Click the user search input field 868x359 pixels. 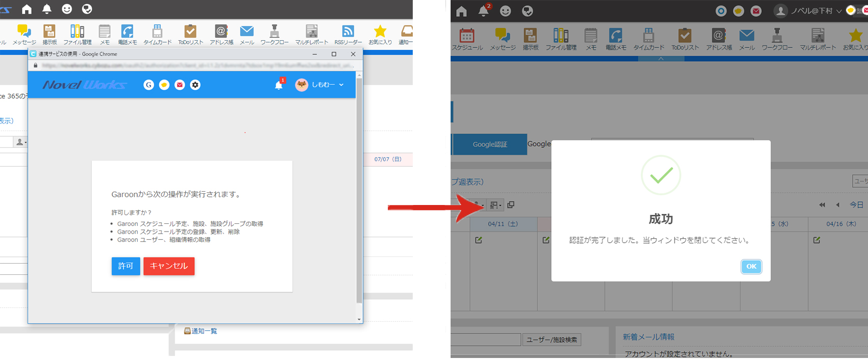[x=486, y=340]
